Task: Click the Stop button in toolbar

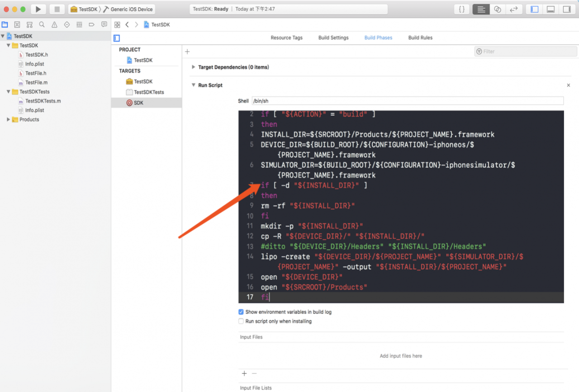Action: pyautogui.click(x=57, y=9)
